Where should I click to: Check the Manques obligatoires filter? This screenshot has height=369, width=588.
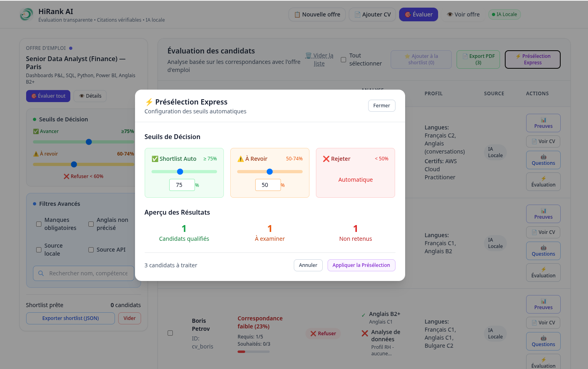point(39,224)
